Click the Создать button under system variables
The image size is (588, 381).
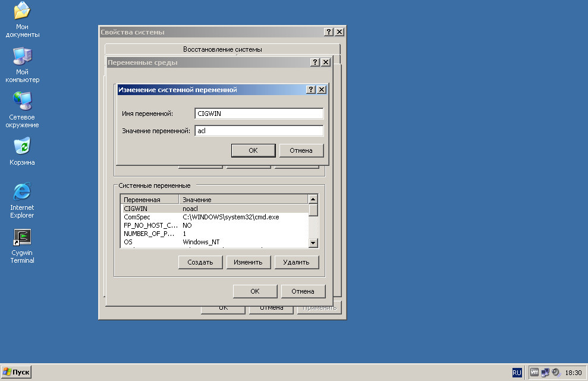[200, 262]
